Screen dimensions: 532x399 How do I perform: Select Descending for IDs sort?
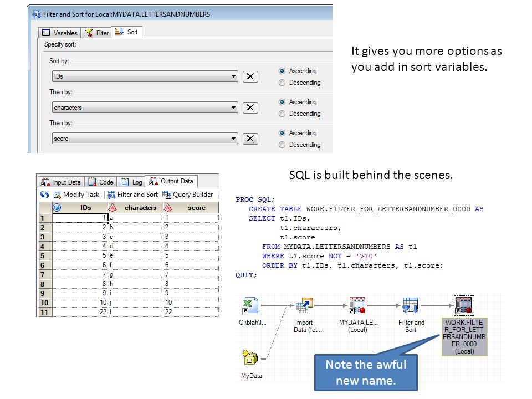pyautogui.click(x=282, y=83)
